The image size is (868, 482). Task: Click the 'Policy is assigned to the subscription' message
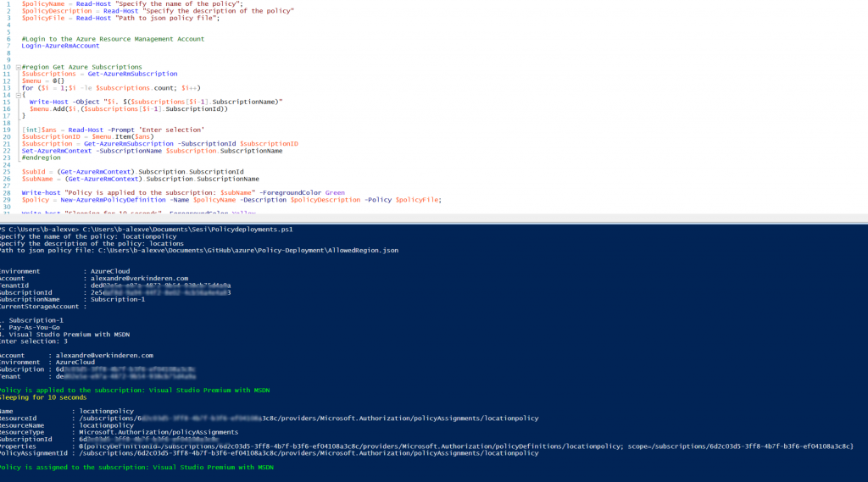pos(136,467)
